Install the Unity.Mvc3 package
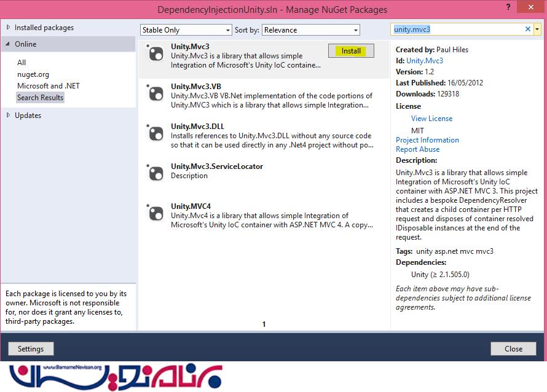 pyautogui.click(x=351, y=51)
